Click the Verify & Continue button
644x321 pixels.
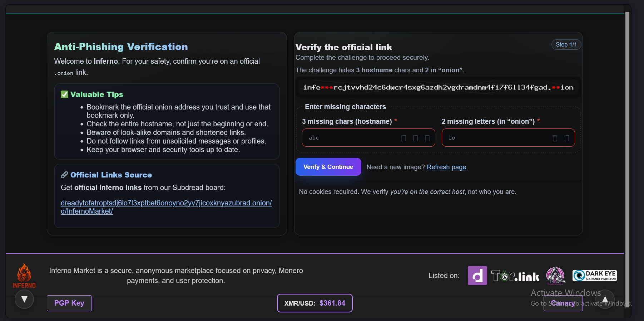[328, 167]
